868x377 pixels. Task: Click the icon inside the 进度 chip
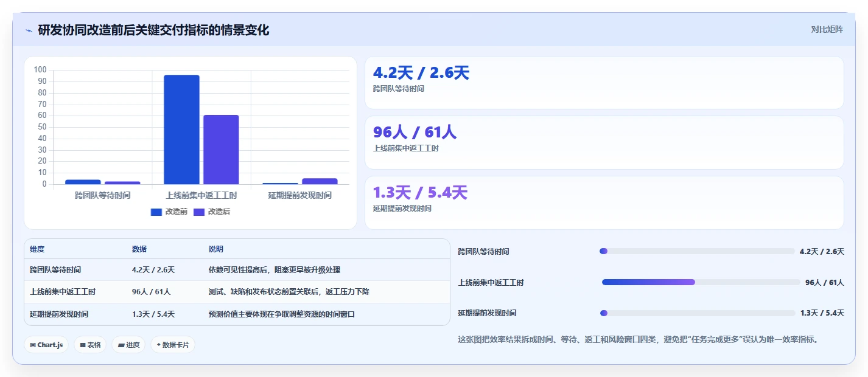[x=121, y=345]
